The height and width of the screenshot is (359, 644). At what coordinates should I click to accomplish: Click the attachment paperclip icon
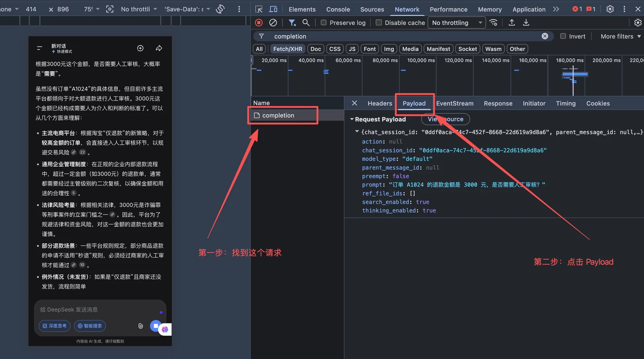[x=140, y=326]
